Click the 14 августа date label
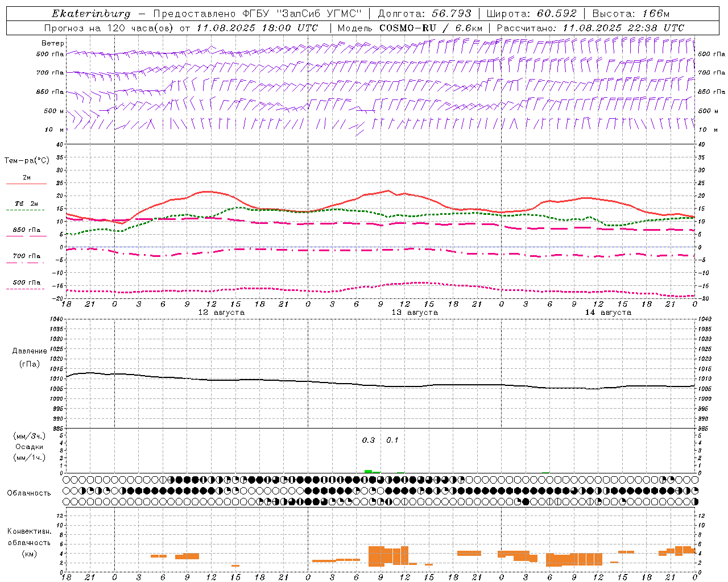The height and width of the screenshot is (582, 728). click(608, 313)
